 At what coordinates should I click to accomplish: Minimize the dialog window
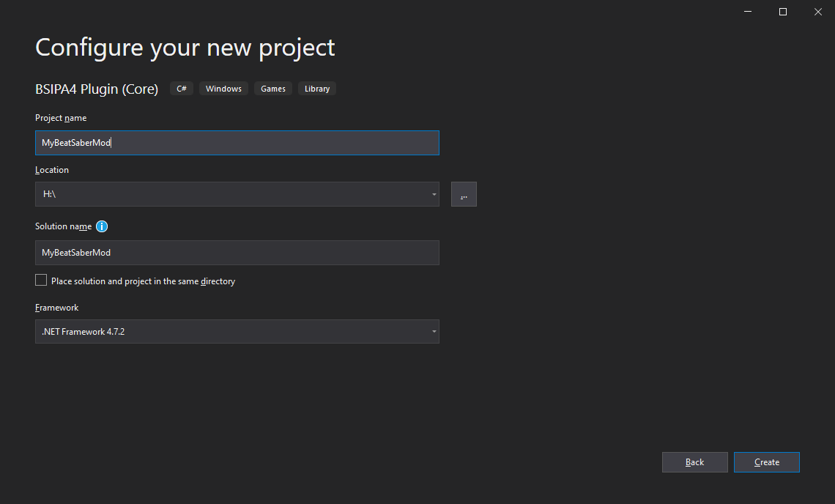pyautogui.click(x=748, y=12)
